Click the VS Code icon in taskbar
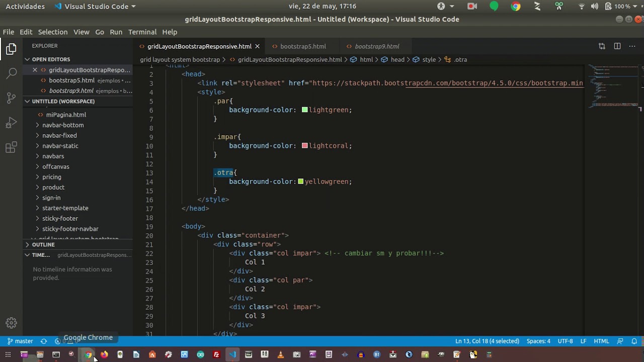644x362 pixels. [232, 354]
